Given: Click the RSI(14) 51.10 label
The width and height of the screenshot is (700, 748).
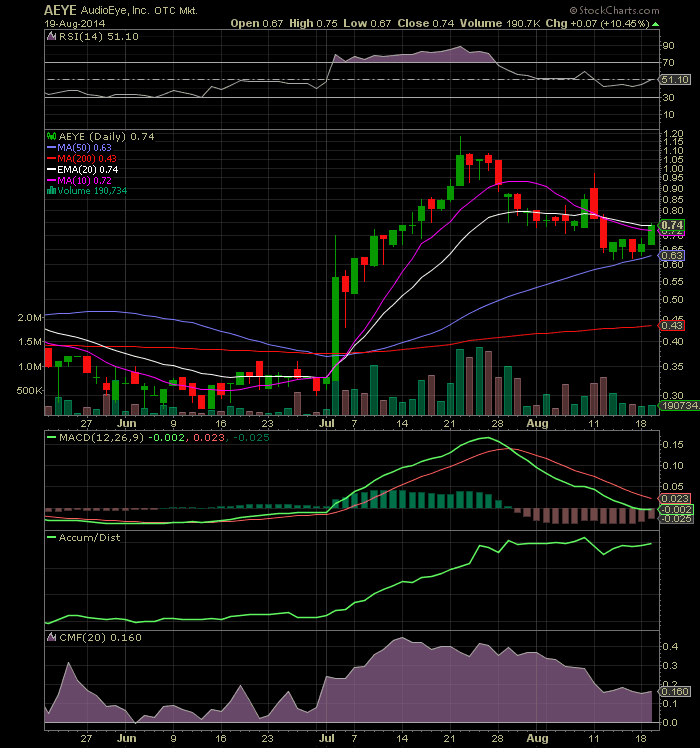Looking at the screenshot, I should click(x=99, y=37).
